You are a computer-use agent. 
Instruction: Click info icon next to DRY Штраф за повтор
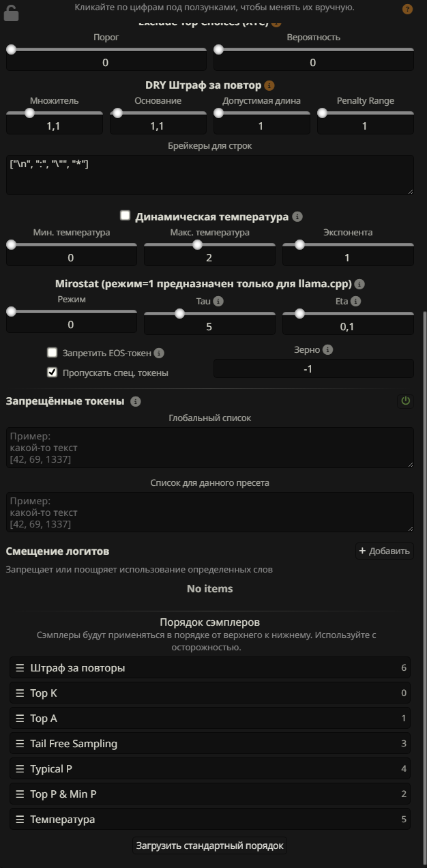click(x=269, y=85)
